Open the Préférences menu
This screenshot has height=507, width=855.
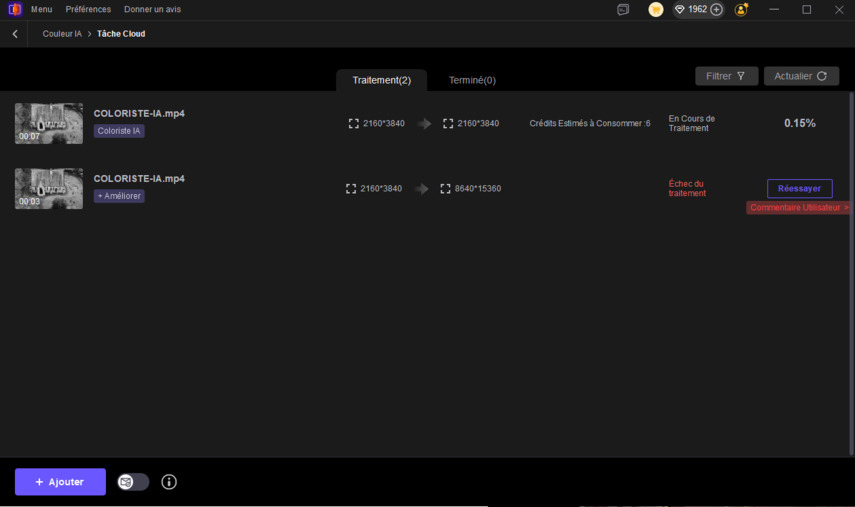point(88,10)
